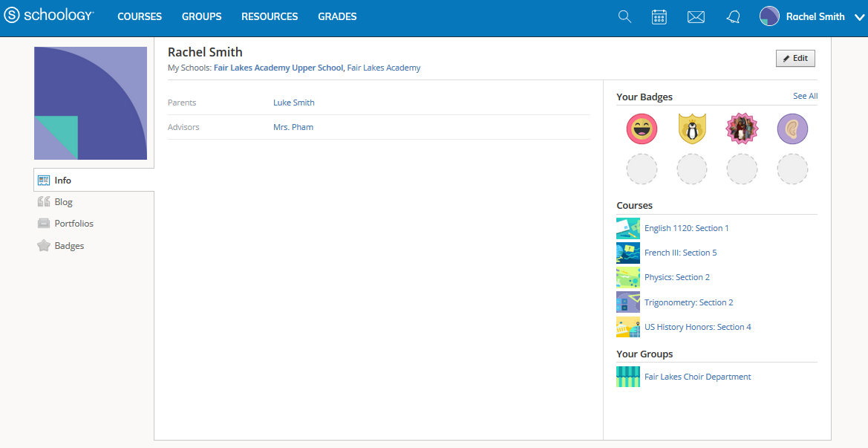Open the Fair Lakes Academy link
Screen dimensions: 868x448
click(x=384, y=68)
